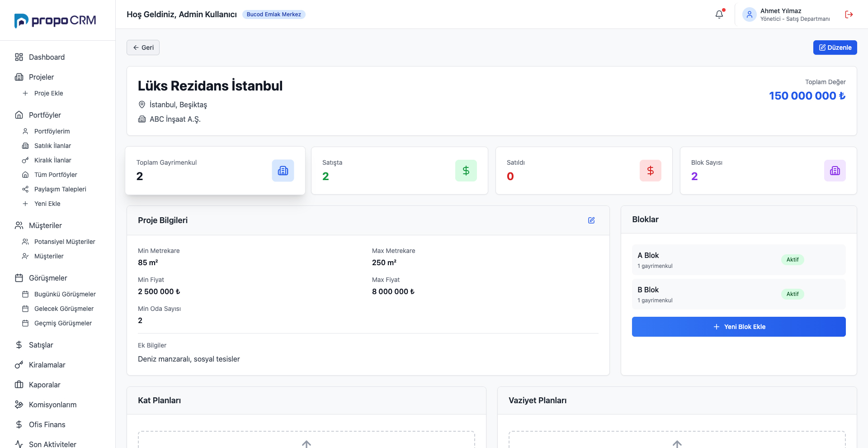Click the Toplam Gayrimenkul stat card
This screenshot has width=868, height=448.
215,171
